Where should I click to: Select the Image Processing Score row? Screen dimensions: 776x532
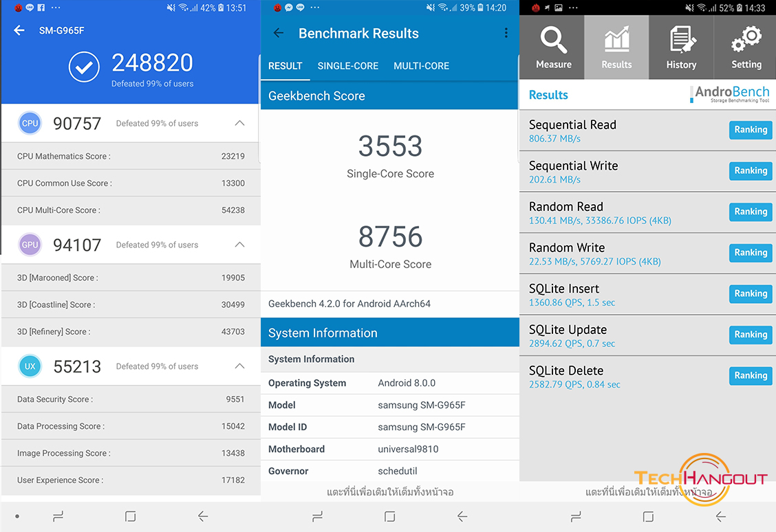(x=131, y=454)
